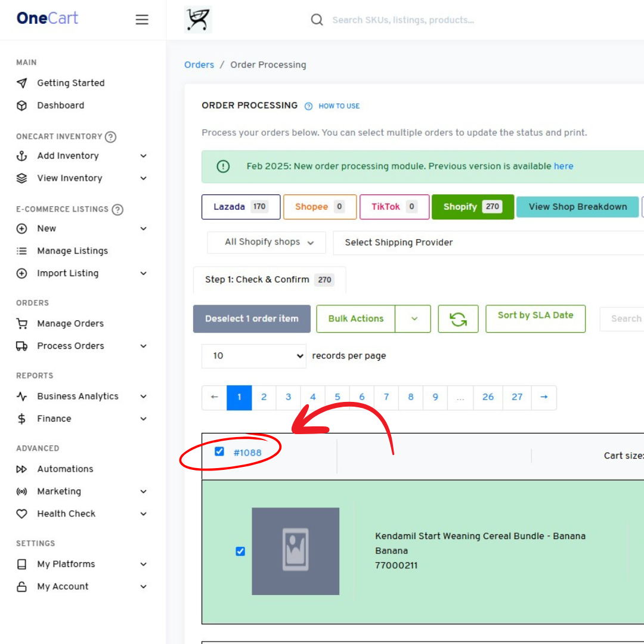Click the Getting Started paper plane icon
This screenshot has width=644, height=644.
tap(22, 83)
